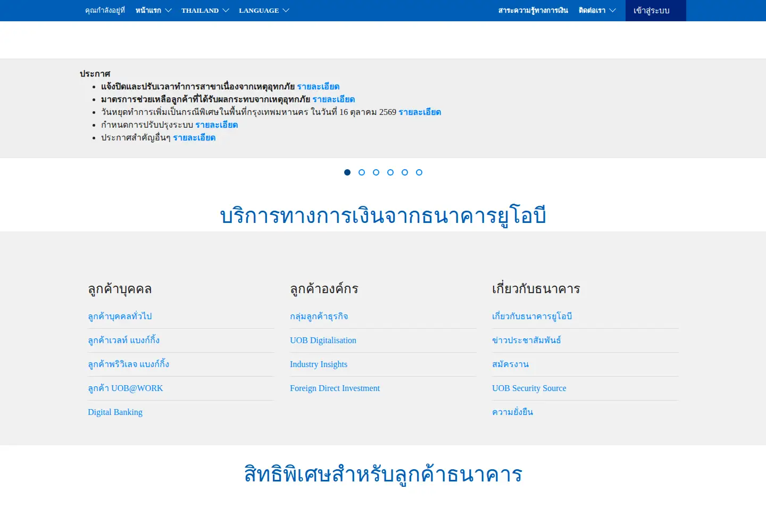766x532 pixels.
Task: Open ลูกค้าพริวิเลจ แบงก์กิ้ง link
Action: pyautogui.click(x=128, y=364)
